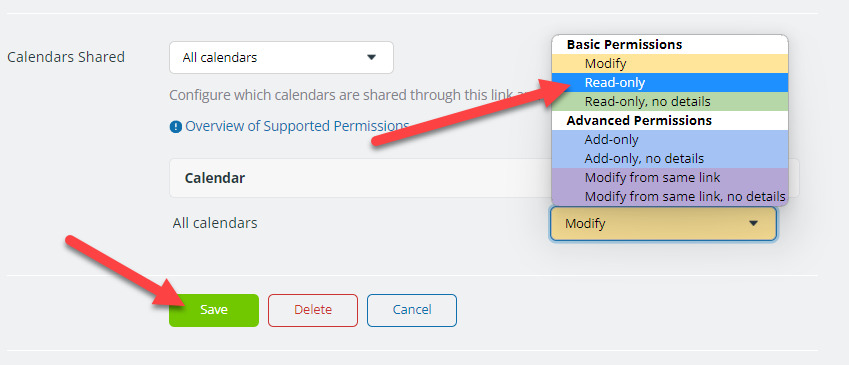
Task: Click the red Delete button
Action: [313, 310]
